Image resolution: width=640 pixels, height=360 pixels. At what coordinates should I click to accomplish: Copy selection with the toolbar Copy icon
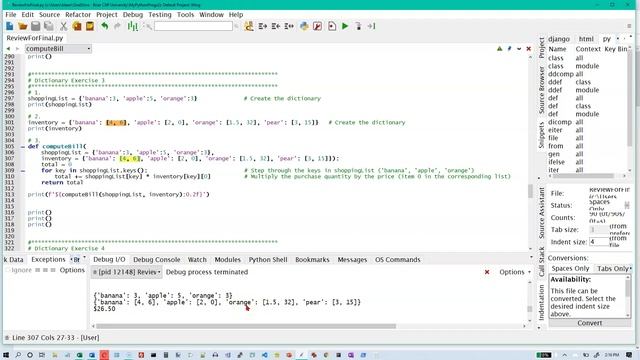77,26
